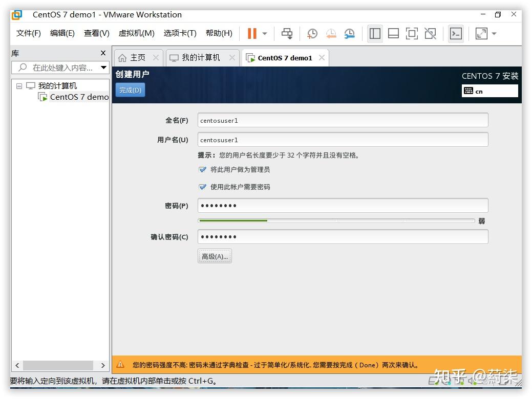Open the 选项卡(T) menu
The height and width of the screenshot is (399, 532).
tap(180, 33)
